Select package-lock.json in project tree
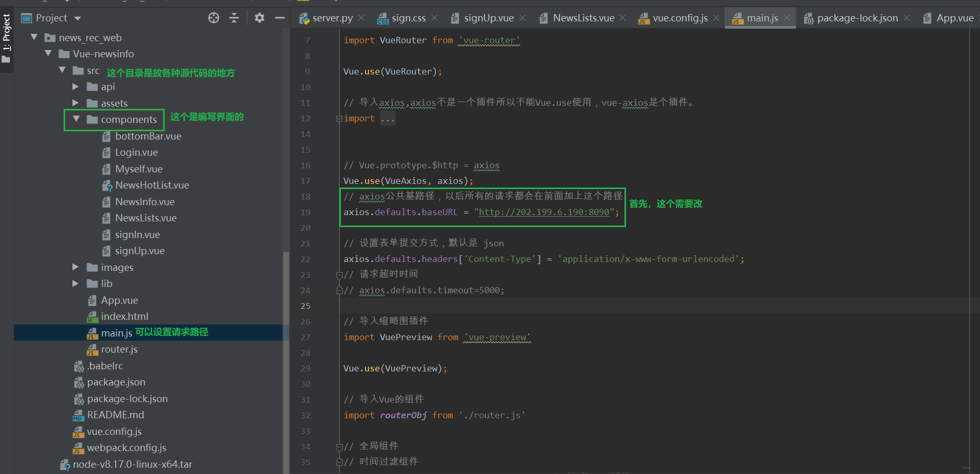The height and width of the screenshot is (474, 980). pos(127,398)
